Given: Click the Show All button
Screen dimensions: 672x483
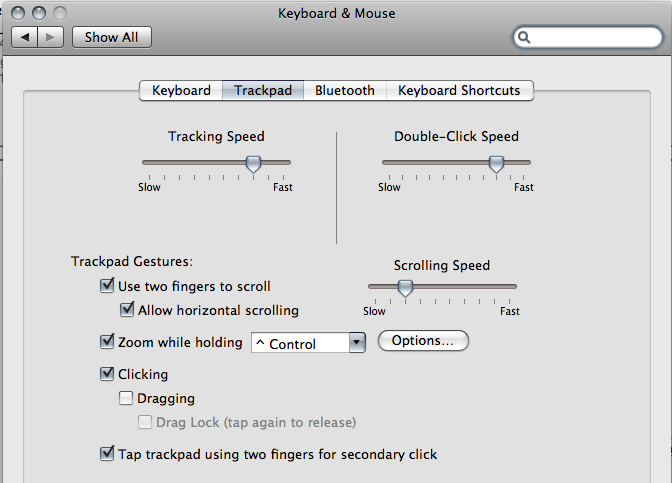Looking at the screenshot, I should [111, 37].
